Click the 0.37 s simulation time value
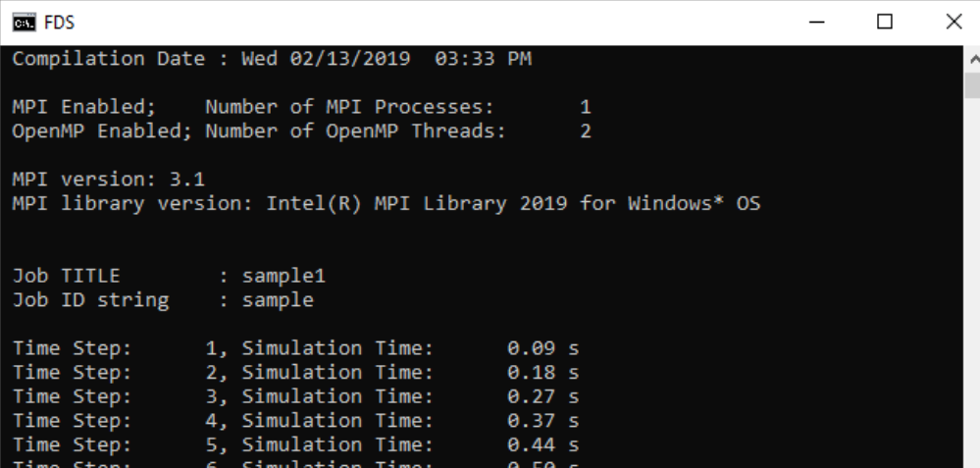The height and width of the screenshot is (468, 980). [x=543, y=421]
